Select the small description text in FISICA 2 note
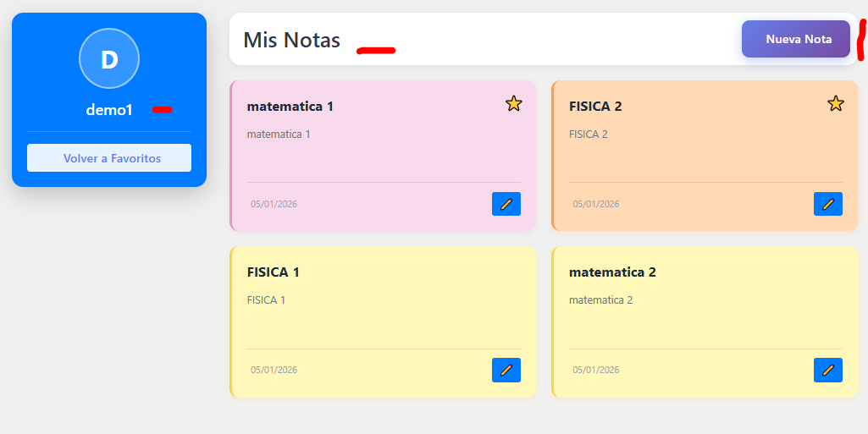This screenshot has height=434, width=868. 589,134
